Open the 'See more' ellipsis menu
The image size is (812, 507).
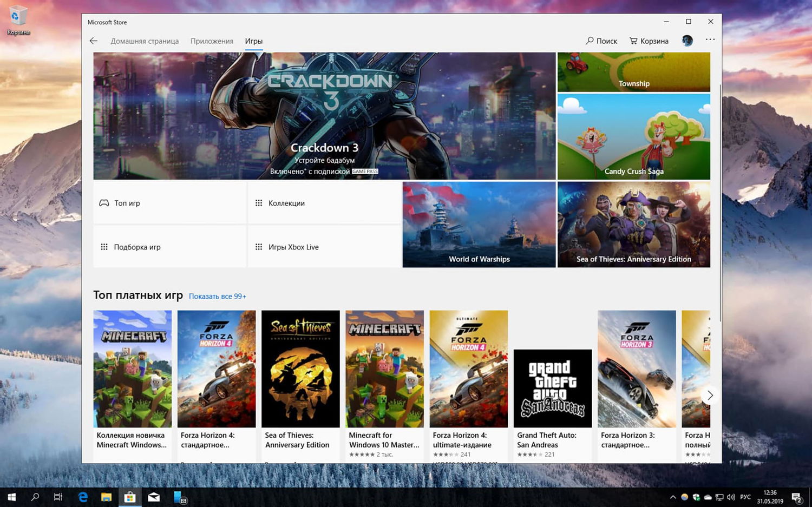[x=710, y=39]
